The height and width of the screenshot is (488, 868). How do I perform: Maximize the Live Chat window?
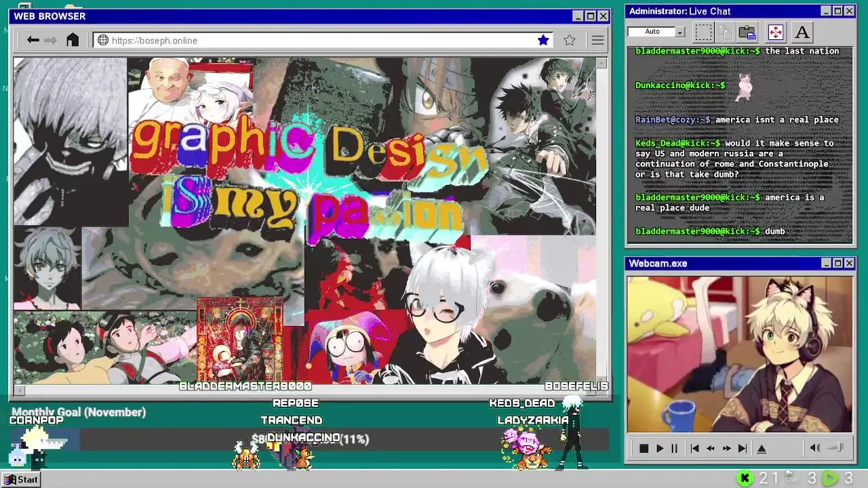tap(837, 11)
